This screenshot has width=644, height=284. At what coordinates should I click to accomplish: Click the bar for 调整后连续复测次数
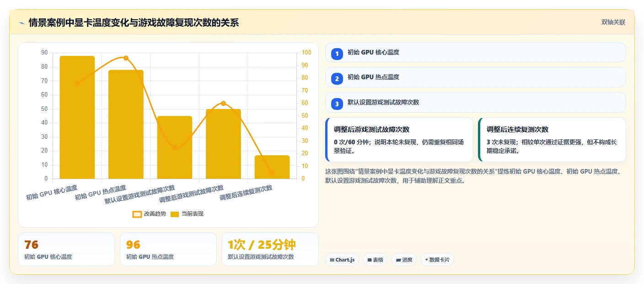point(272,167)
